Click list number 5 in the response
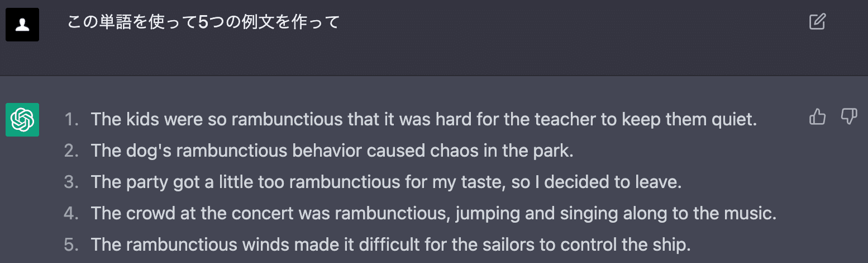The height and width of the screenshot is (263, 868). tap(71, 245)
